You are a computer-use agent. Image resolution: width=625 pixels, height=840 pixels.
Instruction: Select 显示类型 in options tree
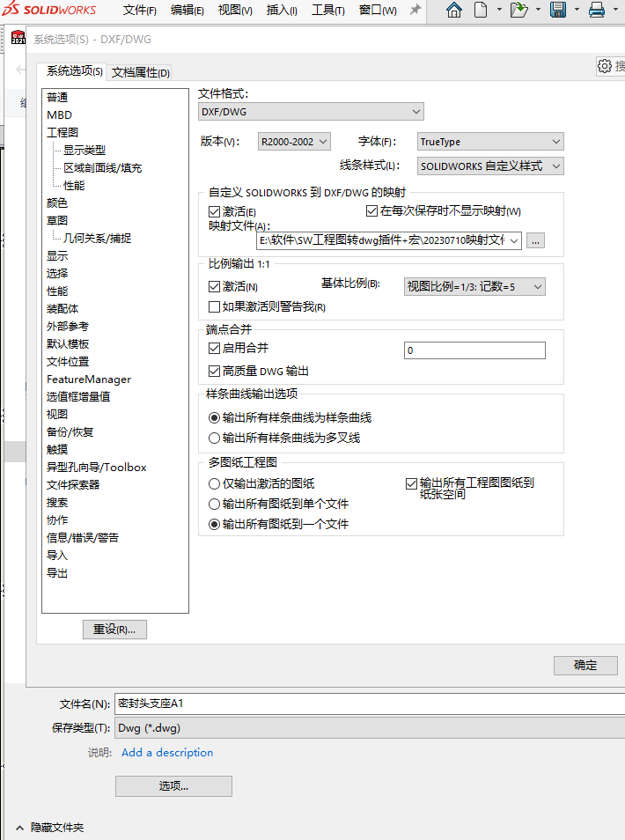[x=85, y=150]
